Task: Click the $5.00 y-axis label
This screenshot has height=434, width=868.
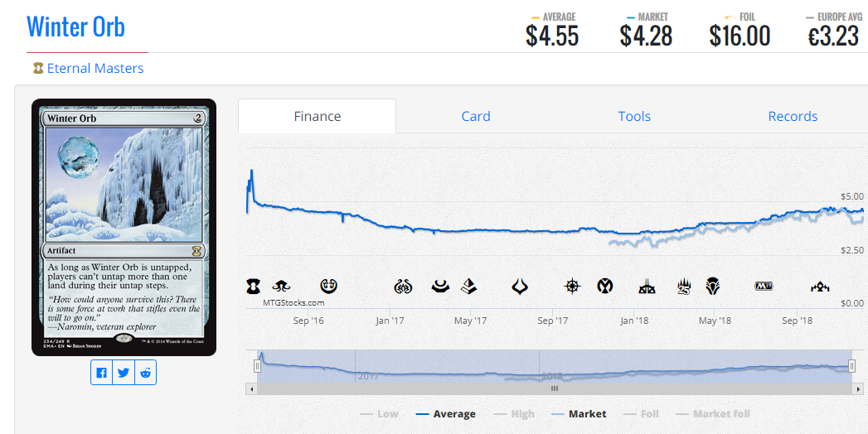Action: click(x=851, y=196)
